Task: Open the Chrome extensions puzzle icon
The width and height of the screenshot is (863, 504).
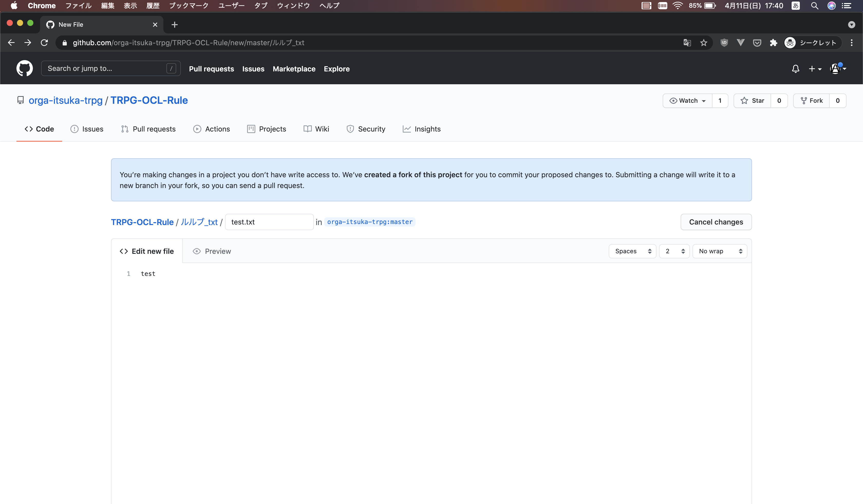Action: tap(773, 43)
